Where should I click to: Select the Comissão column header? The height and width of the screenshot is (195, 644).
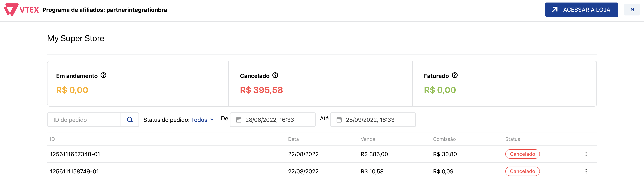[x=444, y=139]
